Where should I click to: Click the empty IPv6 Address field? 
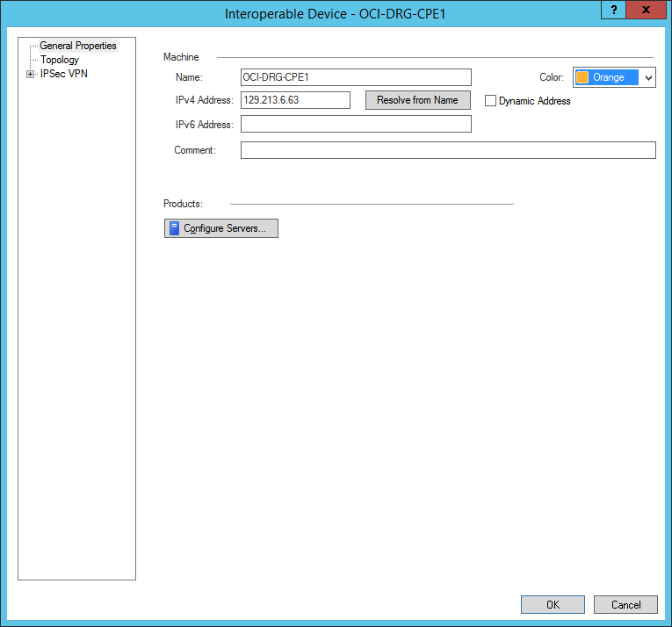pos(356,124)
